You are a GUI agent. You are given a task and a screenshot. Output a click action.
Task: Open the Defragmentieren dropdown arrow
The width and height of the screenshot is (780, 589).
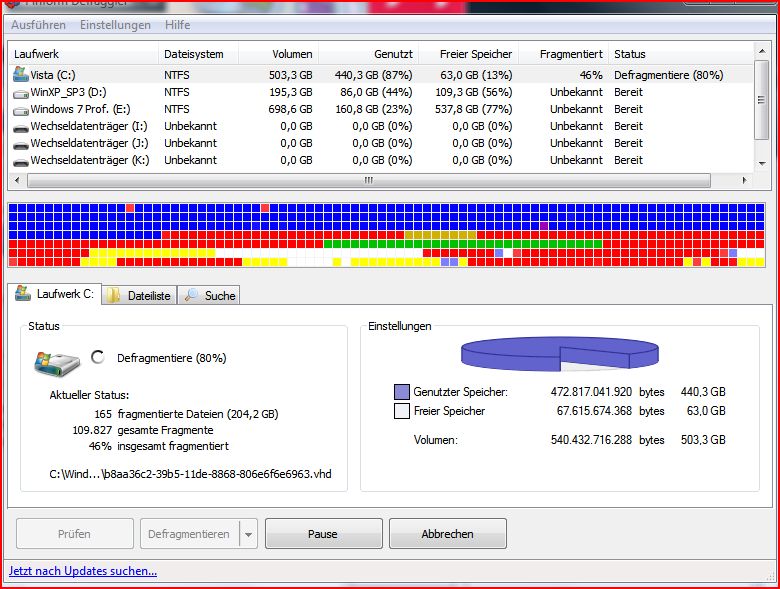248,534
